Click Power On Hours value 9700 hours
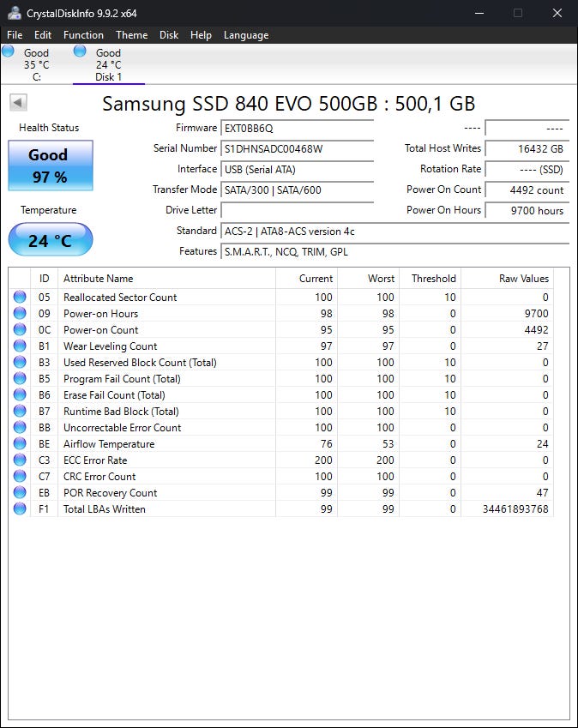 pos(527,210)
